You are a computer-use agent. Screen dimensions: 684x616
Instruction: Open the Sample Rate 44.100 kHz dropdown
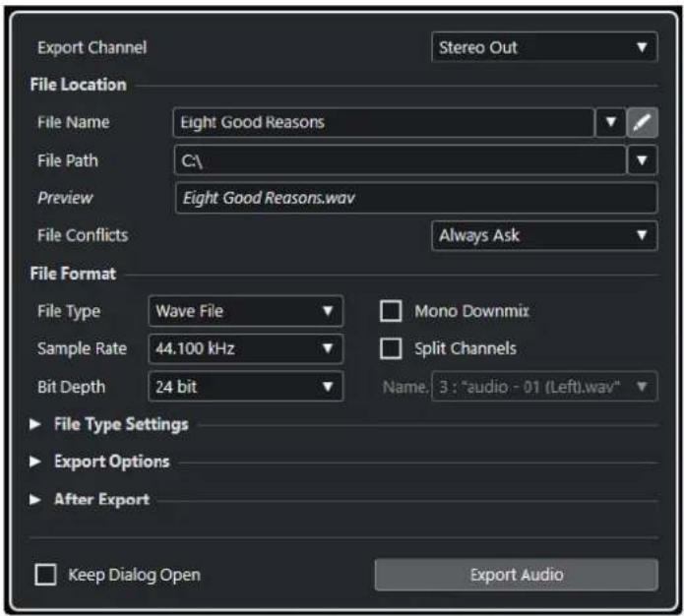pyautogui.click(x=246, y=348)
